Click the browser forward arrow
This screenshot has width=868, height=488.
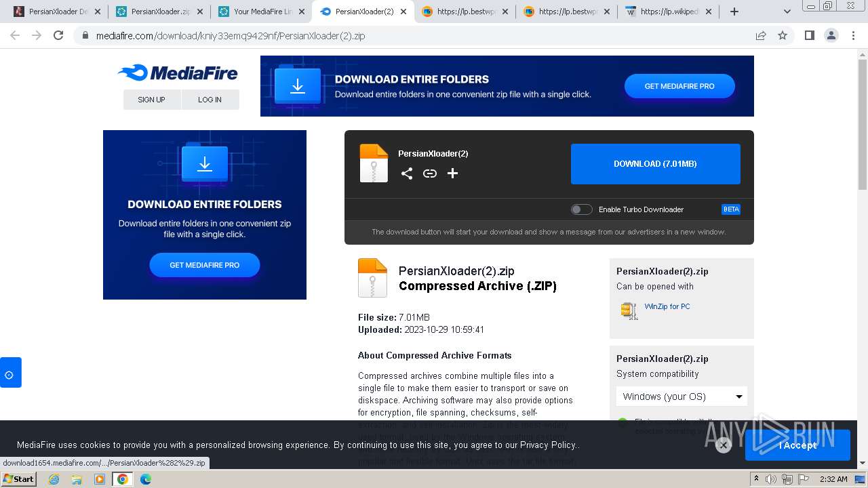[37, 36]
